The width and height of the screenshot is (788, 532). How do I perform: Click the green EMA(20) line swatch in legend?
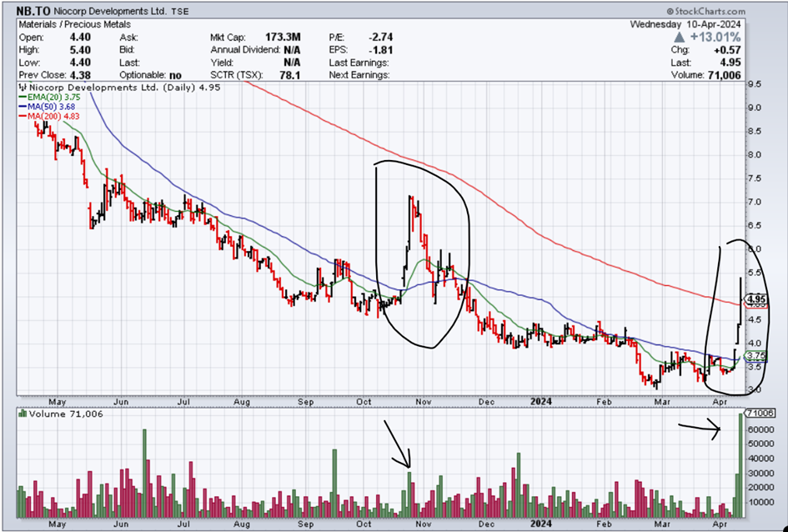click(x=23, y=97)
